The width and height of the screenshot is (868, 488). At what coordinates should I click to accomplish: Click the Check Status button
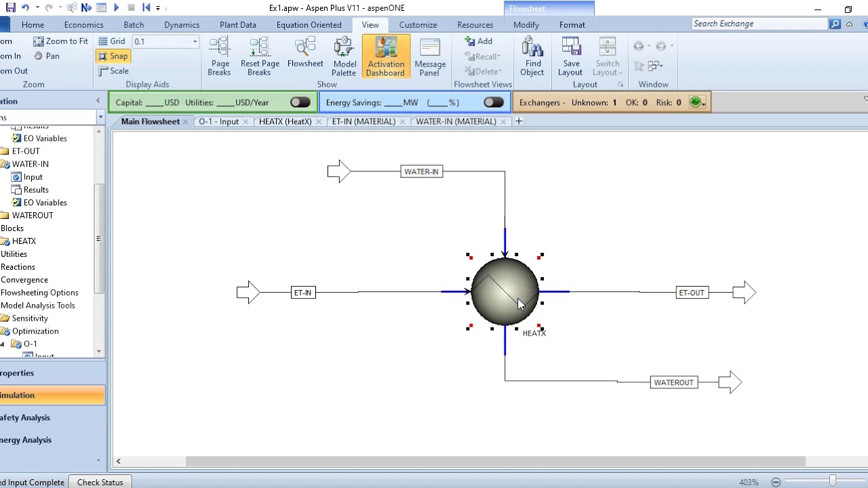point(100,483)
